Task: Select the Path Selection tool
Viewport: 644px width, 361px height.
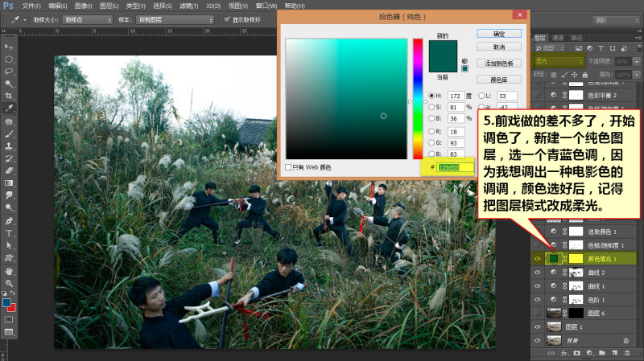Action: pos(9,245)
